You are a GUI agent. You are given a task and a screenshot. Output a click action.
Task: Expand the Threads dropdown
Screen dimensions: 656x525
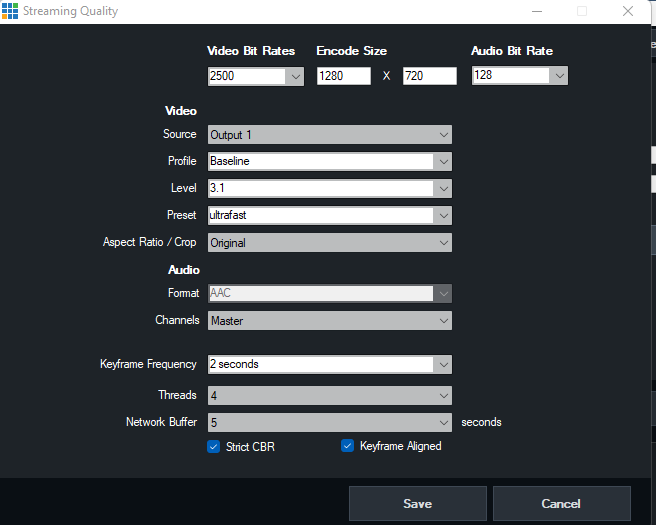click(443, 395)
